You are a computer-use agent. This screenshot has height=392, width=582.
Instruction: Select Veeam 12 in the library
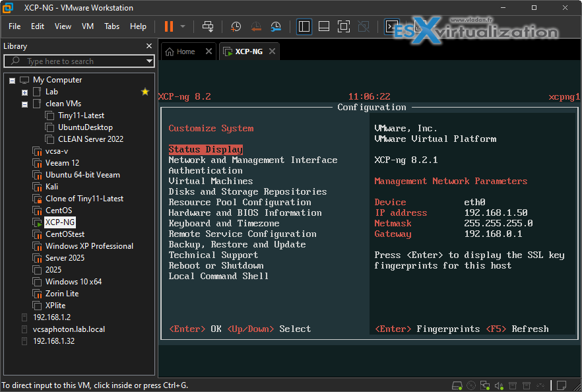[62, 163]
